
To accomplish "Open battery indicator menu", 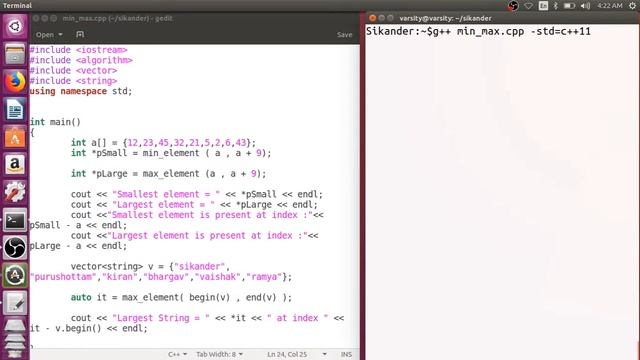I will coord(569,6).
